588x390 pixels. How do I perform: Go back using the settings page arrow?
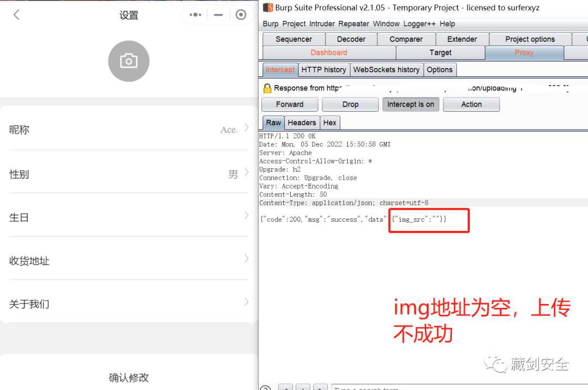16,15
